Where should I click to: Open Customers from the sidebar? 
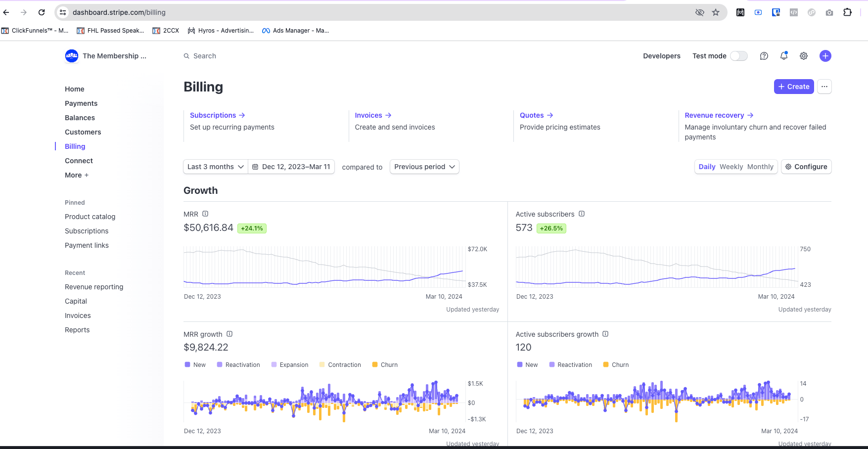click(83, 132)
